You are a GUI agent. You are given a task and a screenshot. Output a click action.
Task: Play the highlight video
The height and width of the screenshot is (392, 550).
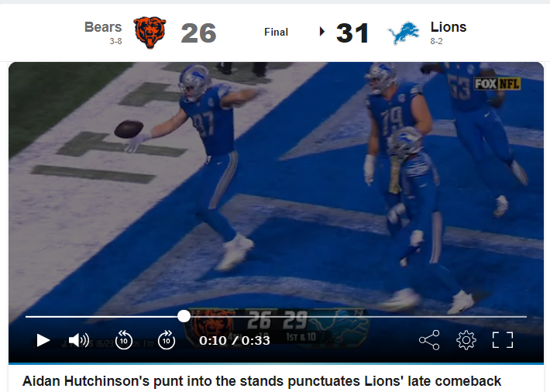click(43, 340)
